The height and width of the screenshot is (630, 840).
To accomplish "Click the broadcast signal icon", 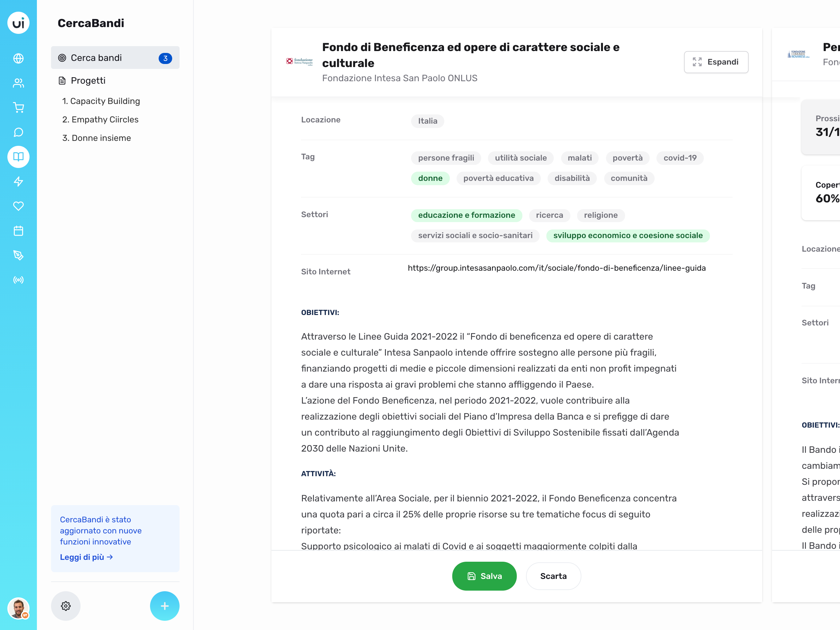I will [18, 280].
